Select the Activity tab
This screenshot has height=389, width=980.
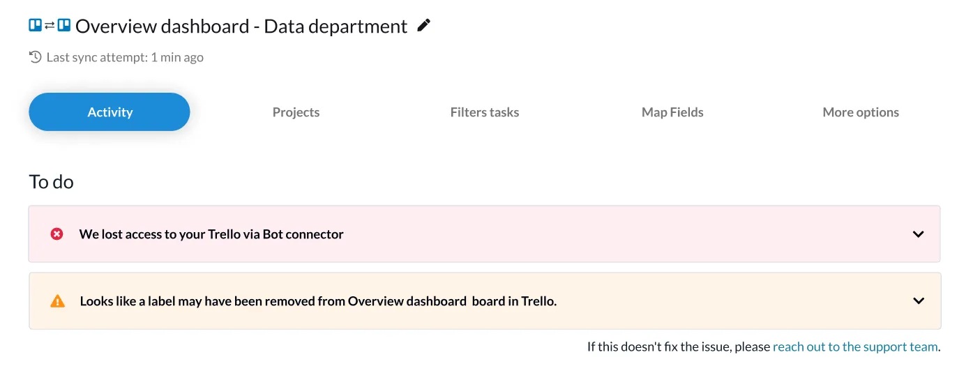[110, 112]
